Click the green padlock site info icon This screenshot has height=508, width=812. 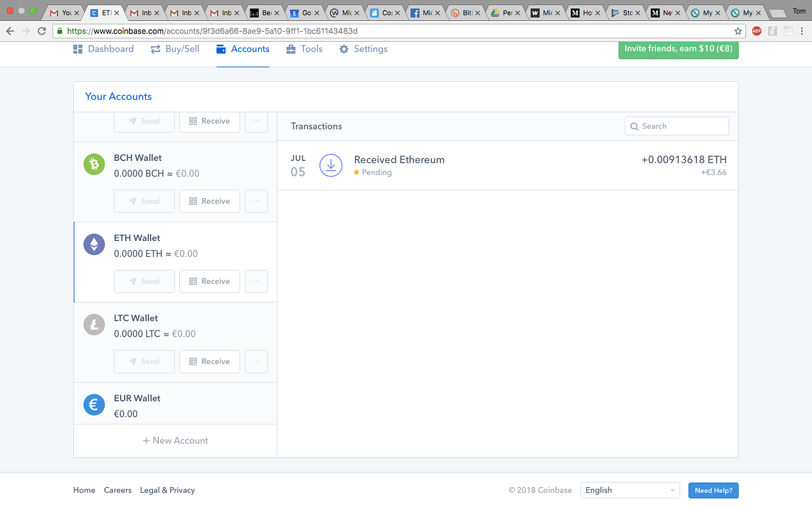point(60,31)
